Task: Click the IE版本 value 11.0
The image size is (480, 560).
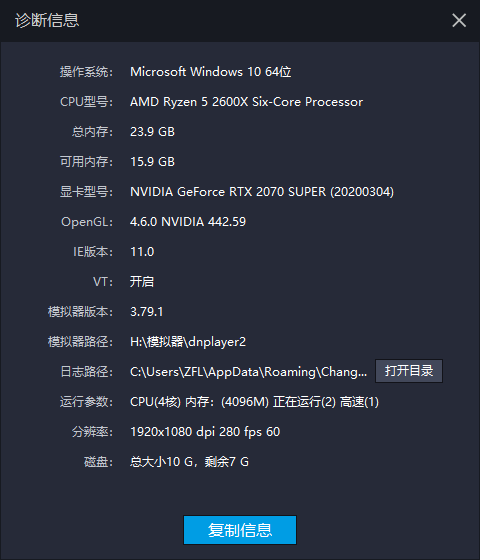Action: (x=142, y=252)
